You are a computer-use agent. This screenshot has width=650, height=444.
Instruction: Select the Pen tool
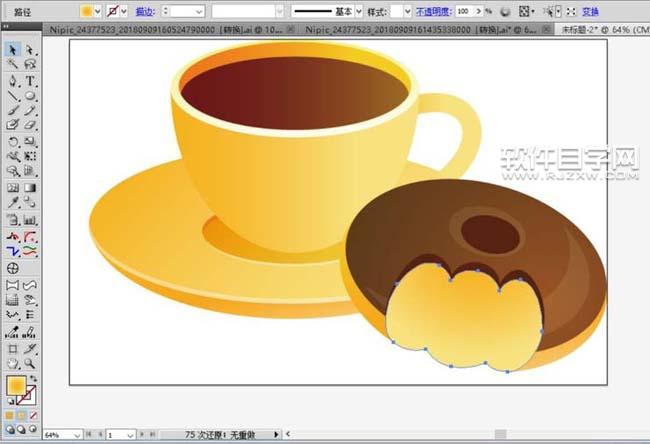click(12, 81)
